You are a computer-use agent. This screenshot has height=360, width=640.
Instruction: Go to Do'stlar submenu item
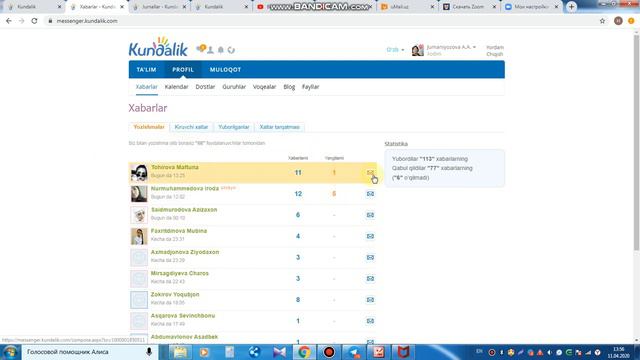coord(205,87)
